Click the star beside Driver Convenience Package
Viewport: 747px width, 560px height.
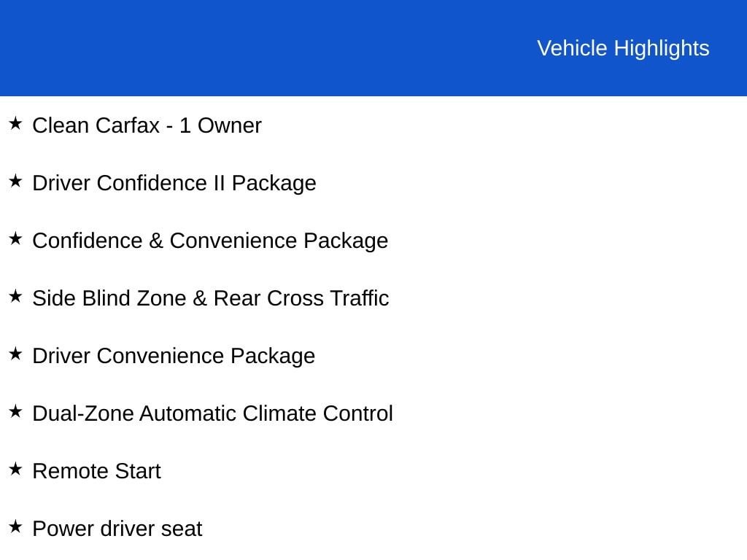point(15,354)
